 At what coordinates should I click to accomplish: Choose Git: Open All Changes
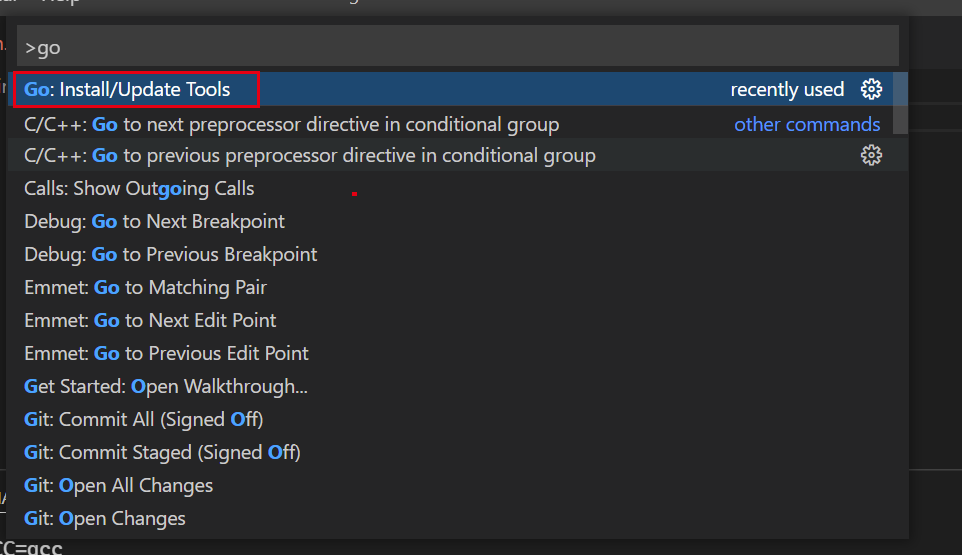pyautogui.click(x=118, y=486)
